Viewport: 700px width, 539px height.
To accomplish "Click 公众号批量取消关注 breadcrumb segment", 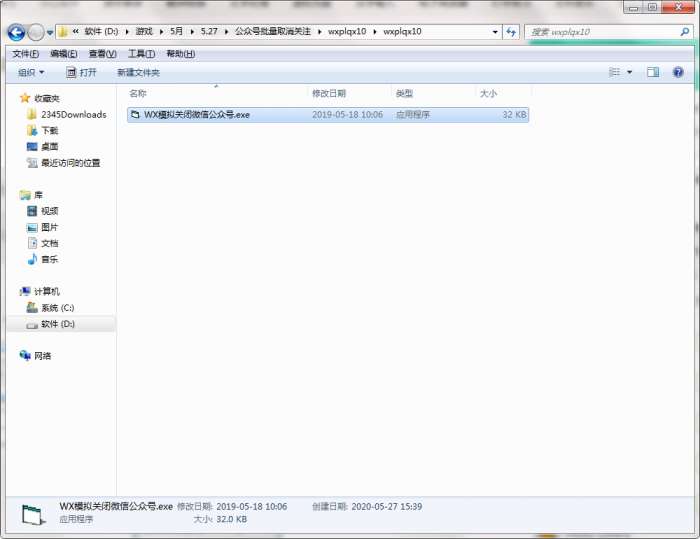I will (272, 32).
